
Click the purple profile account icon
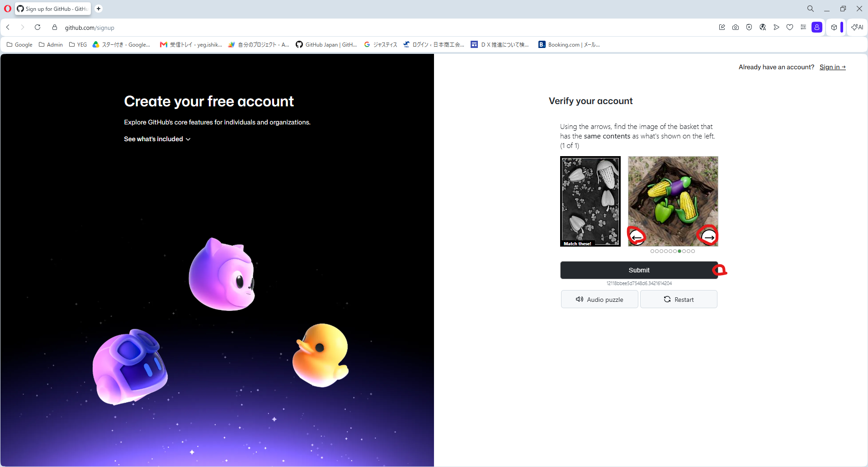click(x=817, y=27)
